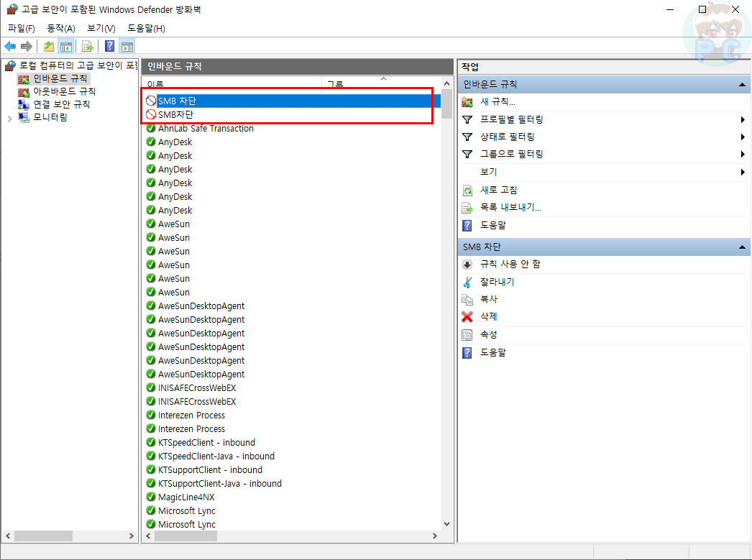Screen dimensions: 752x560
Task: Select the root node 로컬 컴퓨터의 고급 보안
Action: coord(78,65)
